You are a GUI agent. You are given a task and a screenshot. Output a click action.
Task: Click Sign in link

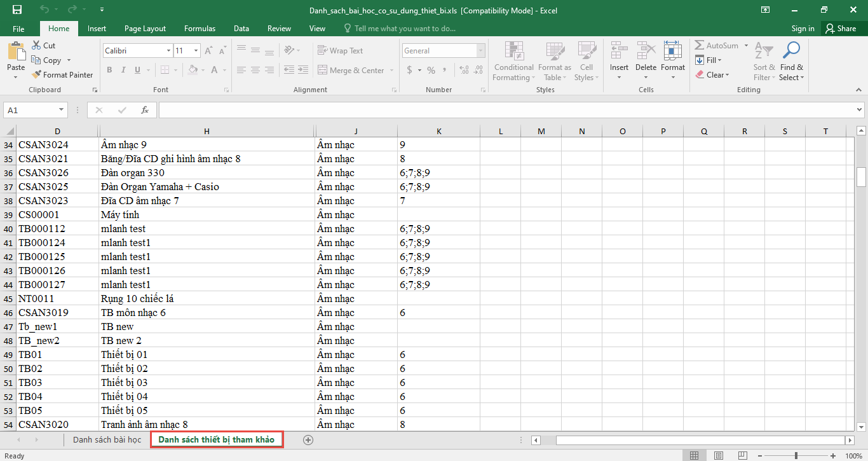click(803, 29)
